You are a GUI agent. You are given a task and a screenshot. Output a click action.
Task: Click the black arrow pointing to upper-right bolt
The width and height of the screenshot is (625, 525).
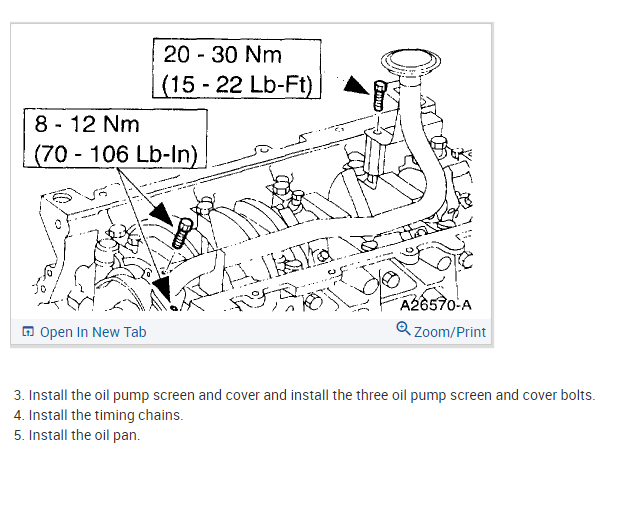coord(356,85)
